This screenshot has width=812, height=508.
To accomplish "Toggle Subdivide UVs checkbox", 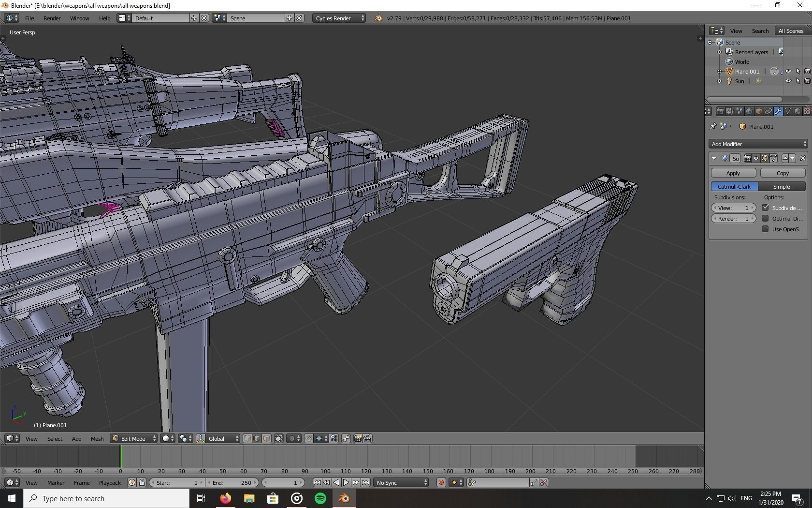I will click(x=765, y=208).
